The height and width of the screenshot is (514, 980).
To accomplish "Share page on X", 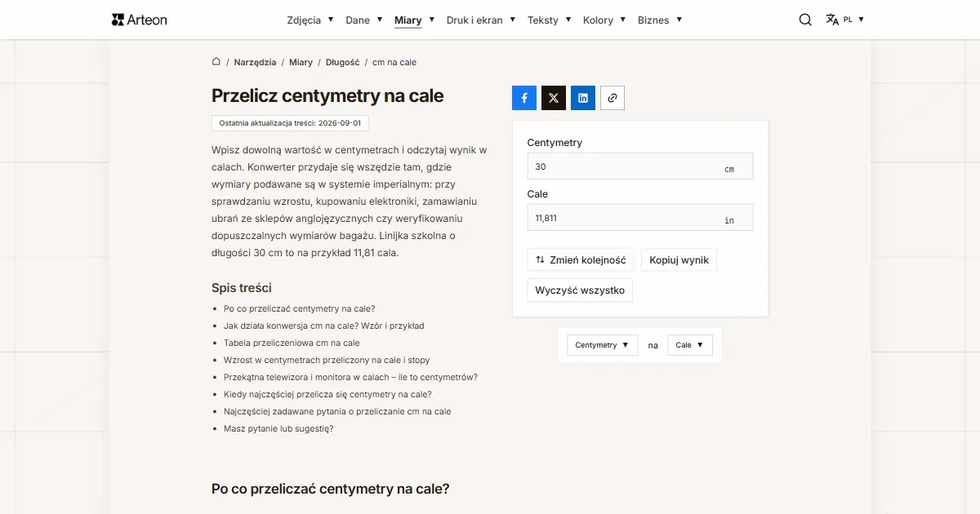I will (x=554, y=98).
